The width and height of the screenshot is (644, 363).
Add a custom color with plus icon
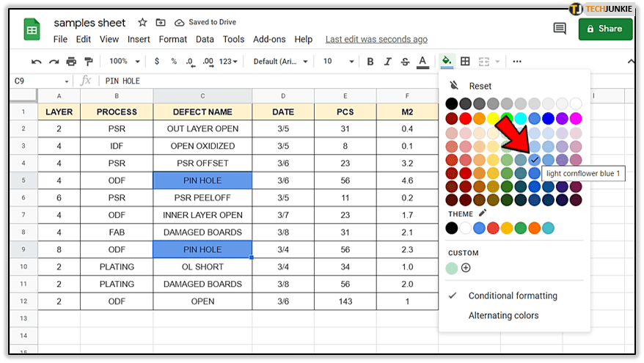466,268
